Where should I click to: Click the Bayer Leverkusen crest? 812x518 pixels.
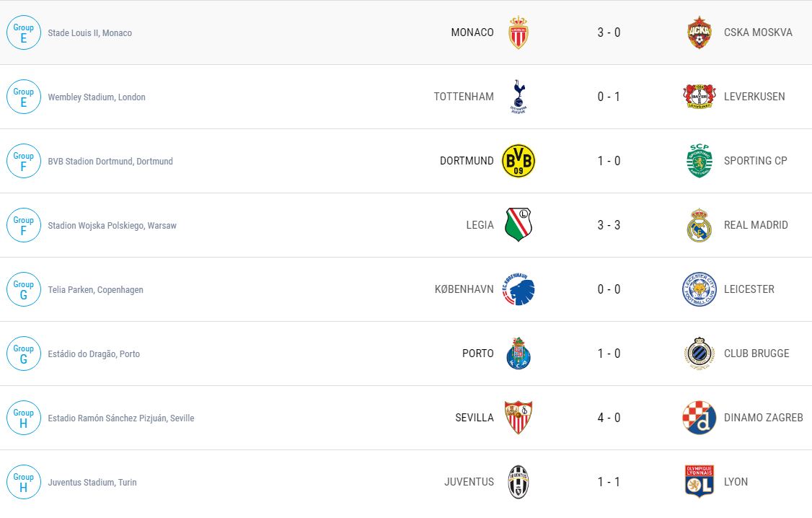(699, 97)
